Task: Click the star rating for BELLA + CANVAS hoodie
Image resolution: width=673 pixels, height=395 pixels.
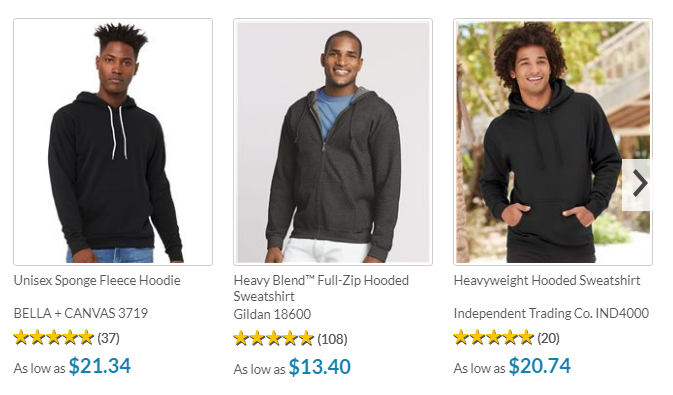Action: click(54, 337)
